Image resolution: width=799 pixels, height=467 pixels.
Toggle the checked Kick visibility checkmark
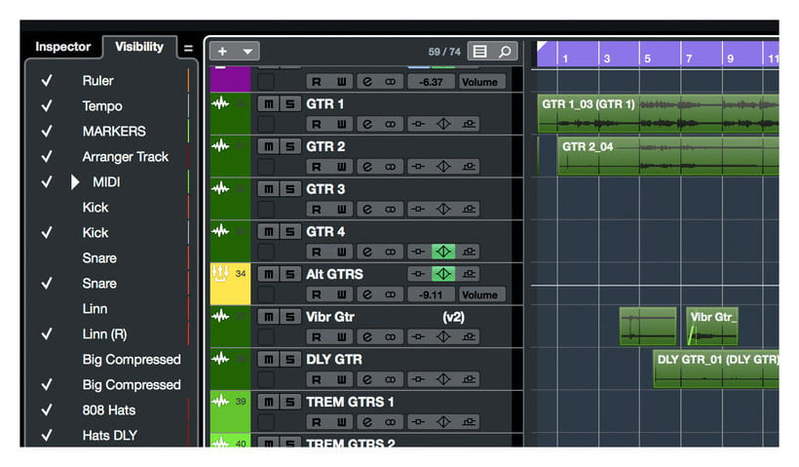46,232
